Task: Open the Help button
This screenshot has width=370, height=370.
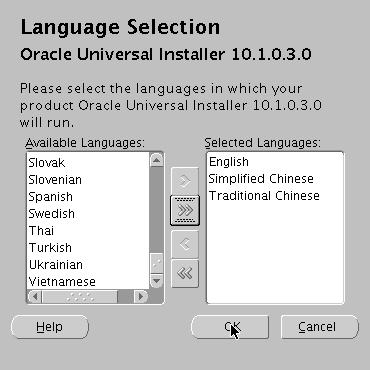Action: pos(50,327)
